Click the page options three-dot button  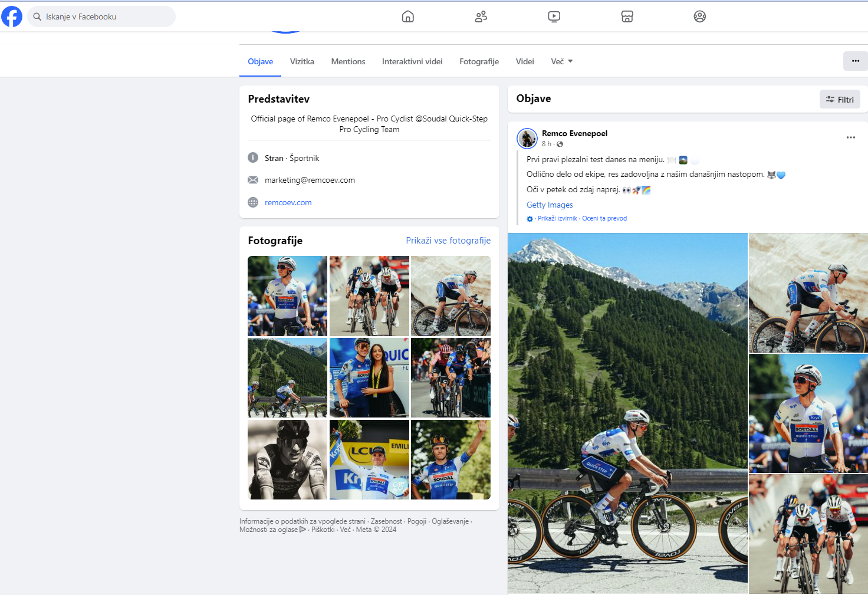click(x=855, y=61)
